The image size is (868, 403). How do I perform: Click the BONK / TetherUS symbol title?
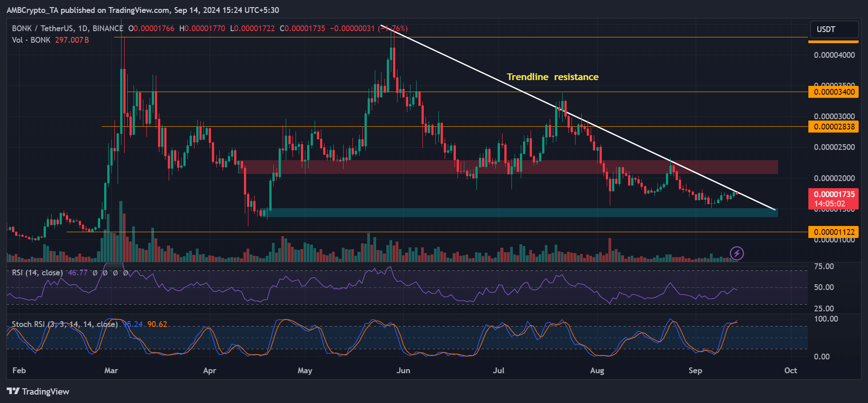(67, 28)
